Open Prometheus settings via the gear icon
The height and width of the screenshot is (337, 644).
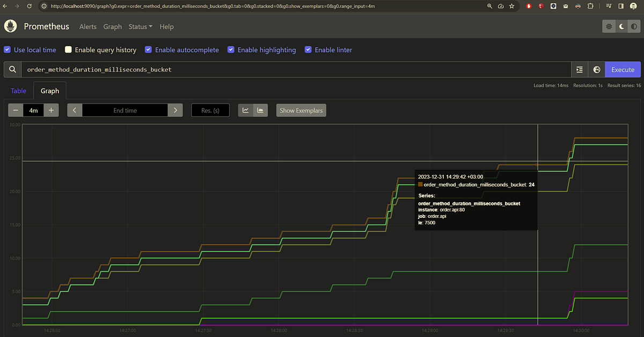[x=609, y=26]
